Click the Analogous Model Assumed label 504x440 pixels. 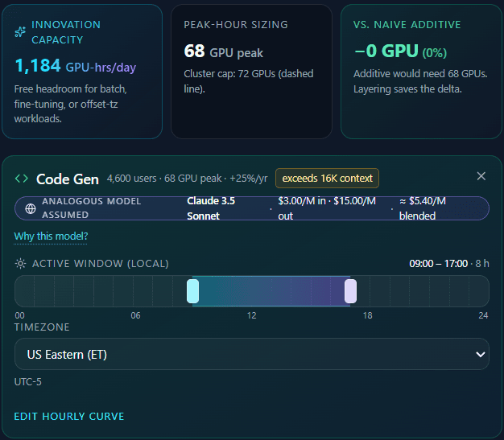[x=91, y=208]
